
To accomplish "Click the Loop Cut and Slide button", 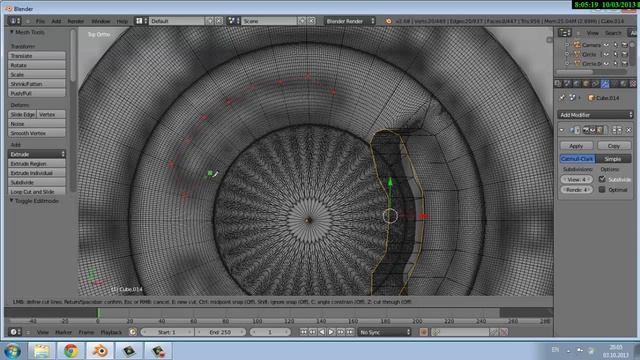I will (37, 191).
